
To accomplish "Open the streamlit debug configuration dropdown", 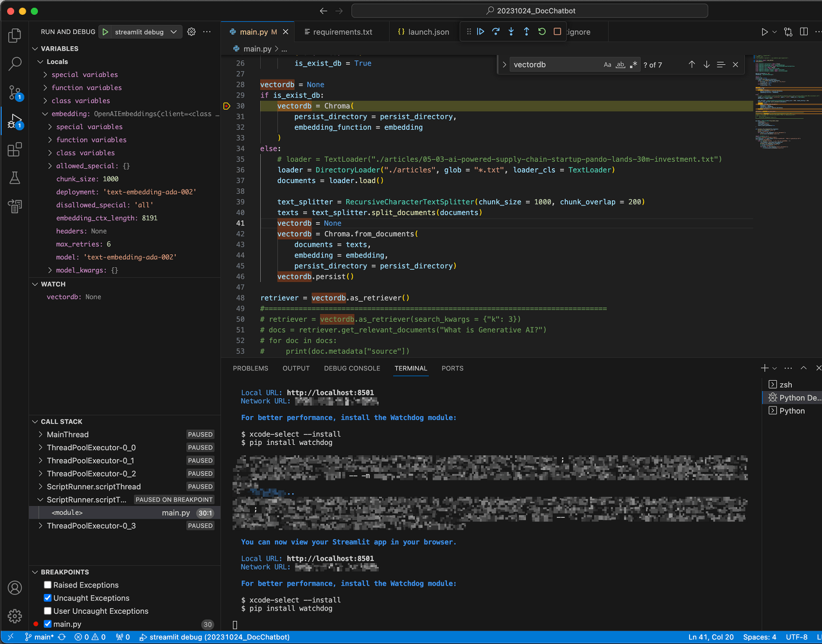I will point(174,32).
